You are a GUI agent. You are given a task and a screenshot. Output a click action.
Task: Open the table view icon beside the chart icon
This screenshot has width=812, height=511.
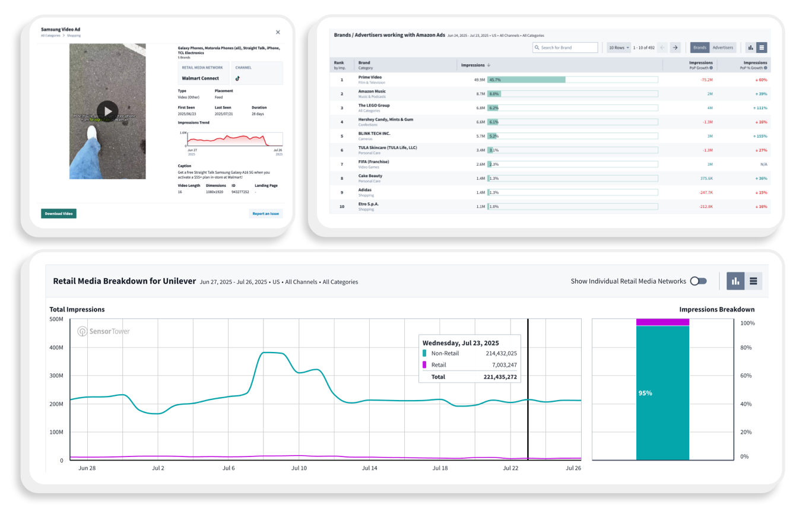click(x=754, y=281)
